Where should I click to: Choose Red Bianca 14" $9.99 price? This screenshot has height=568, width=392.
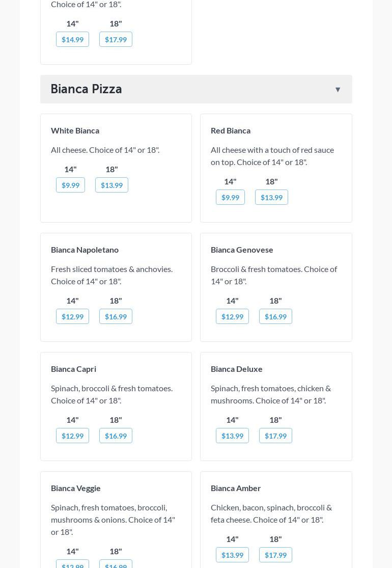tap(230, 197)
